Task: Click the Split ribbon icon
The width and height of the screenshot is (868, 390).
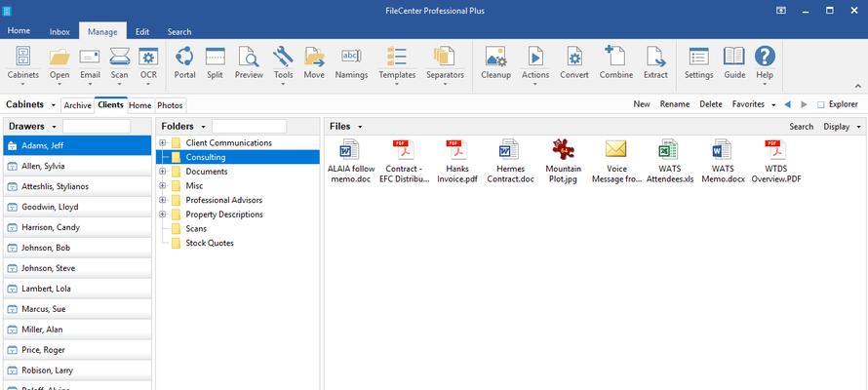Action: 215,57
